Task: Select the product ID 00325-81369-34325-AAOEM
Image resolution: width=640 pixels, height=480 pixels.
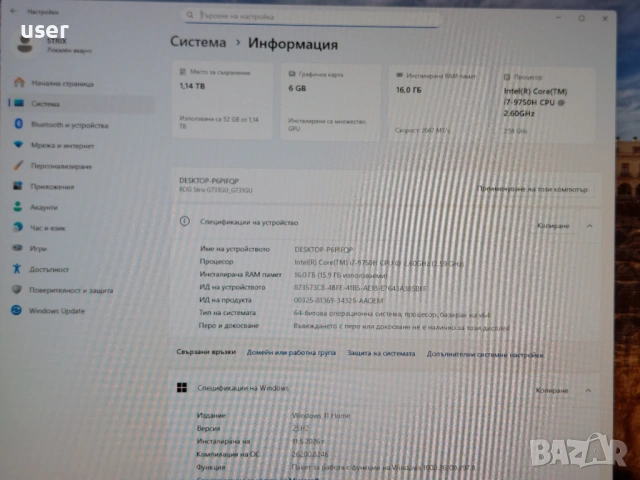Action: pos(338,300)
